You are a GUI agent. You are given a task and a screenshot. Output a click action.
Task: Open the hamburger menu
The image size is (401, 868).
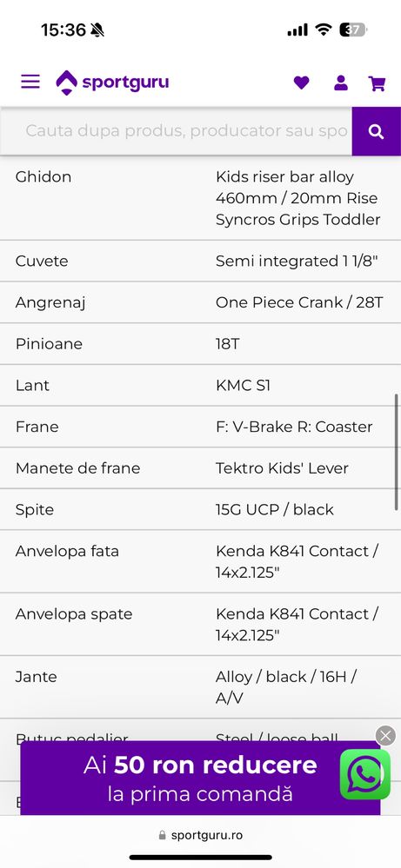coord(30,82)
